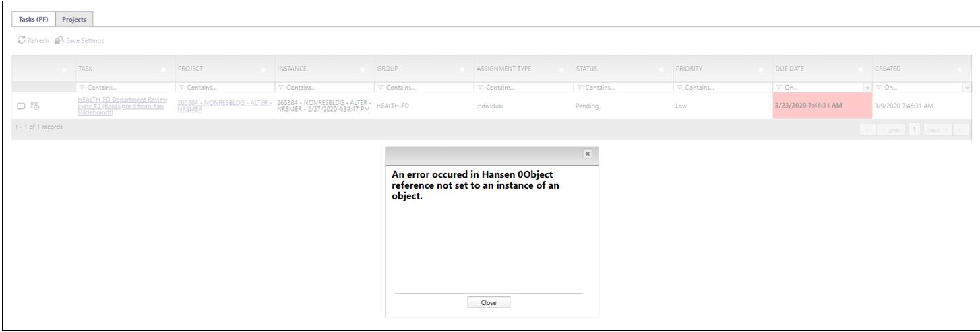980x332 pixels.
Task: Click the "1 - 1 of 1 records" text
Action: [x=39, y=128]
